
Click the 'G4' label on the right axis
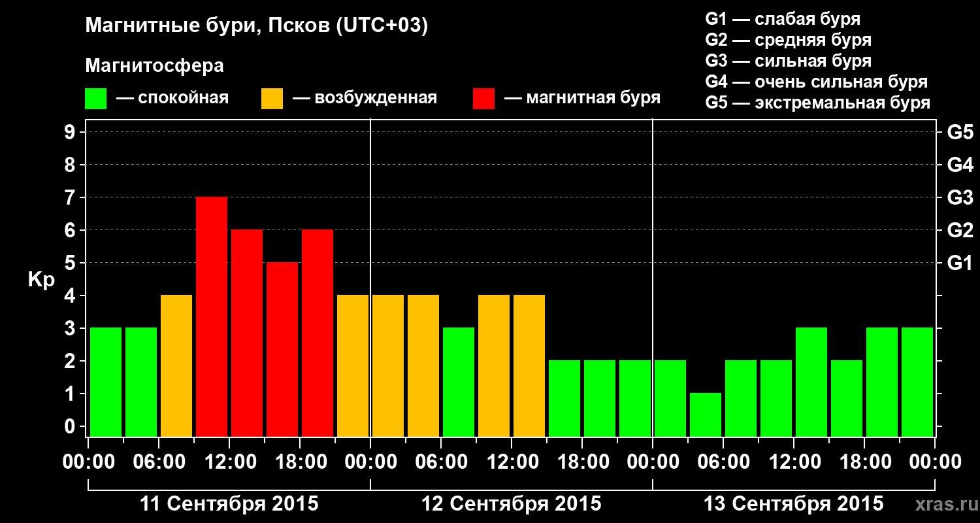pyautogui.click(x=960, y=165)
